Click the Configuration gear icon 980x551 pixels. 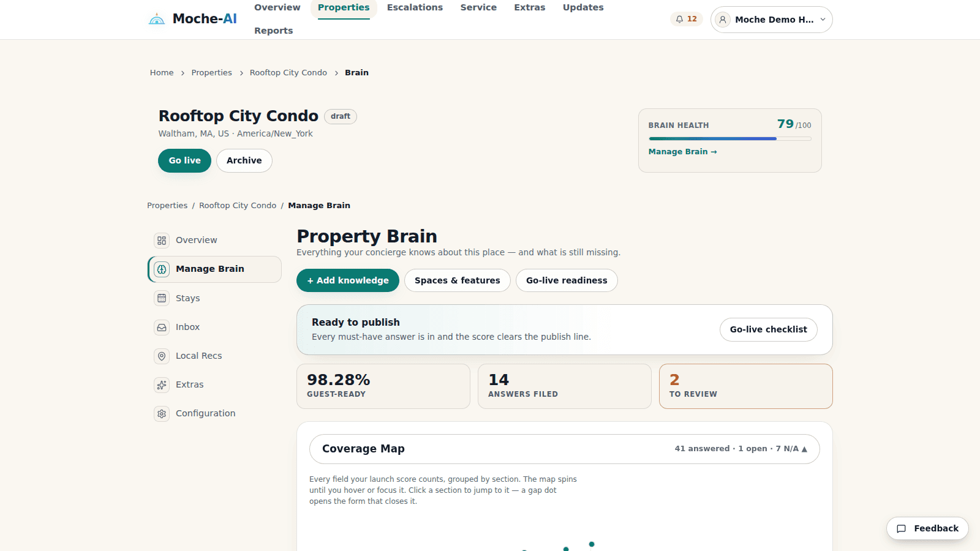162,414
